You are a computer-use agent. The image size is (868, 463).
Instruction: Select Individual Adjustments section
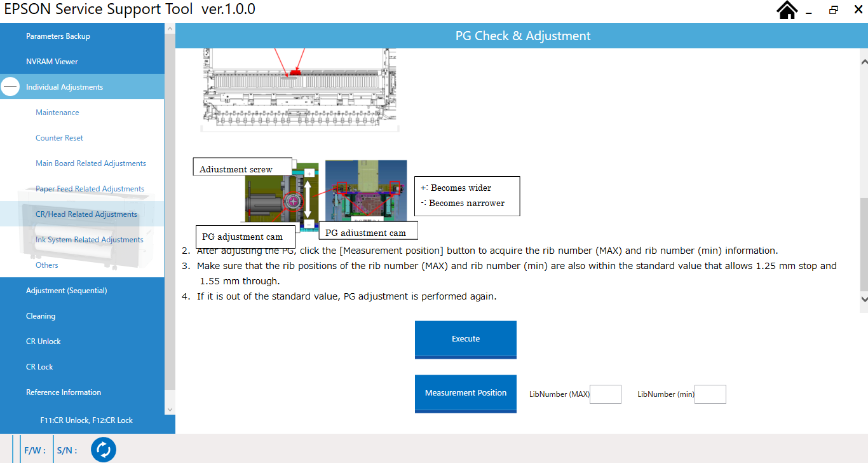82,87
